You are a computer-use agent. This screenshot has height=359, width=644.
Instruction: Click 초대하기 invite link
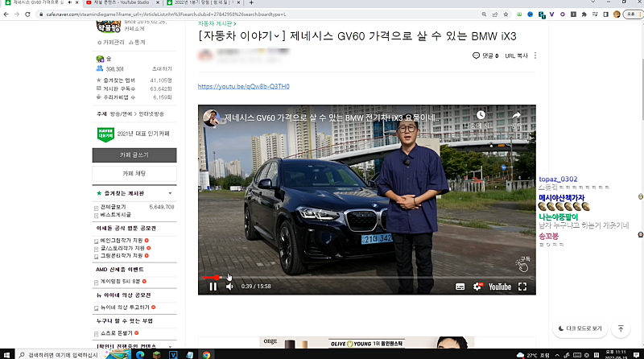[x=162, y=69]
